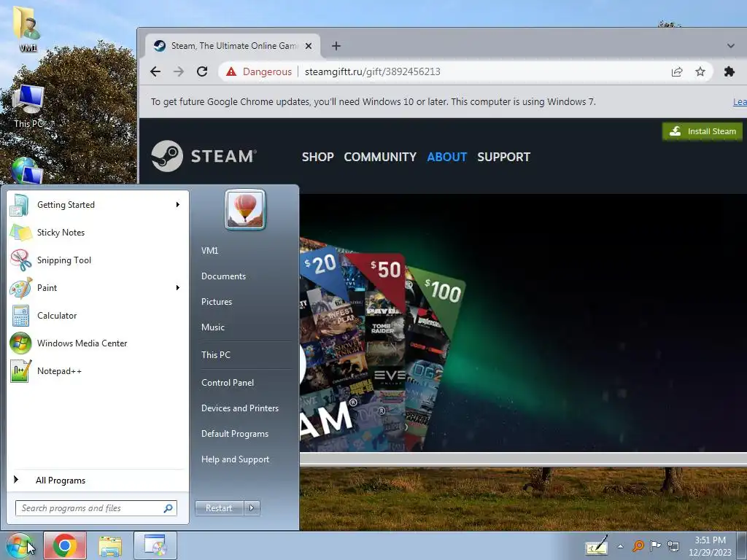Click the Notepad++ icon

pyautogui.click(x=20, y=371)
